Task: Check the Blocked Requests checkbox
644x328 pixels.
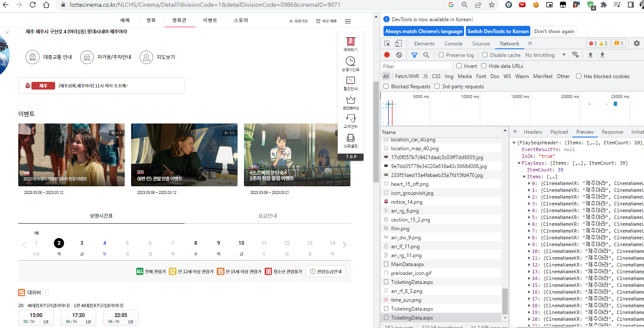Action: point(386,87)
